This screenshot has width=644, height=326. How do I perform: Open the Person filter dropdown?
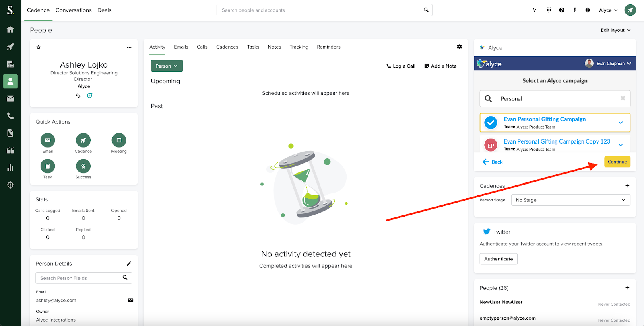pyautogui.click(x=167, y=66)
